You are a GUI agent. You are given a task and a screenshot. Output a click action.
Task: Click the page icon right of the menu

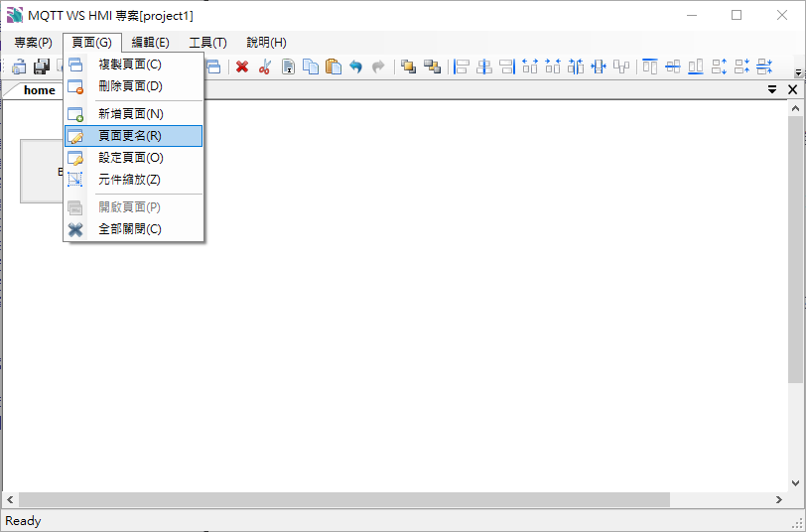click(213, 66)
